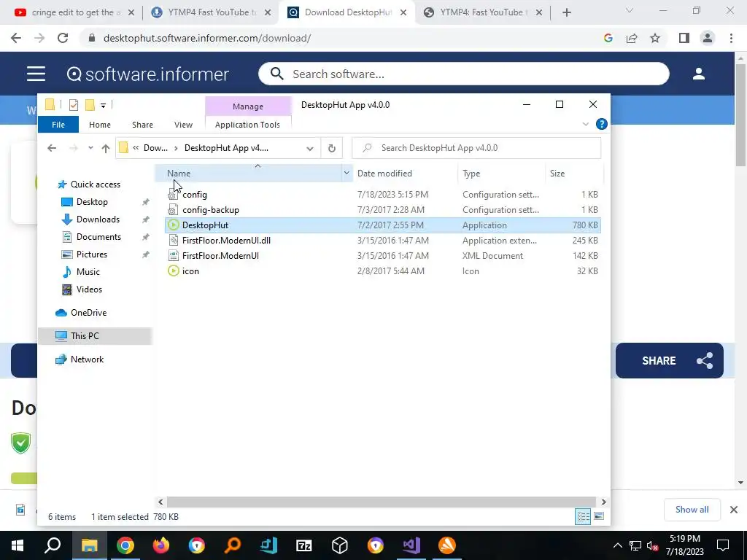Select the Application Tools tab
Viewport: 747px width, 560px height.
pos(248,125)
